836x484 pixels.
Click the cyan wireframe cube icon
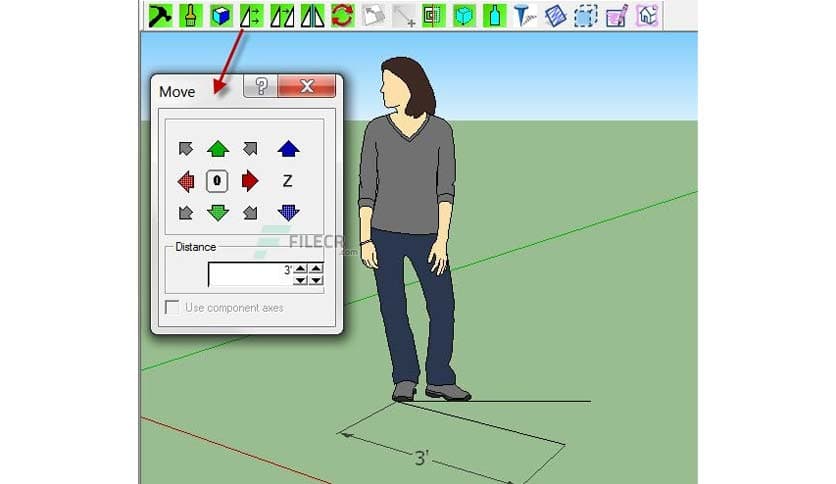pyautogui.click(x=464, y=15)
